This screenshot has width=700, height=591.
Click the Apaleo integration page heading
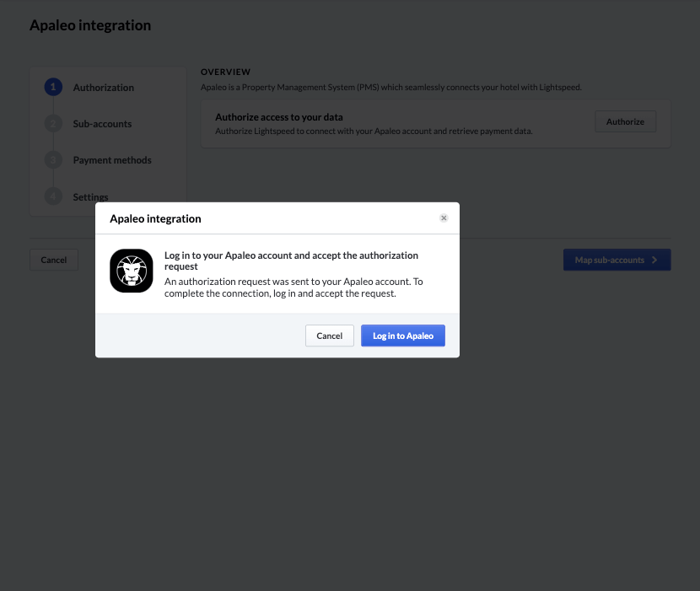point(90,24)
